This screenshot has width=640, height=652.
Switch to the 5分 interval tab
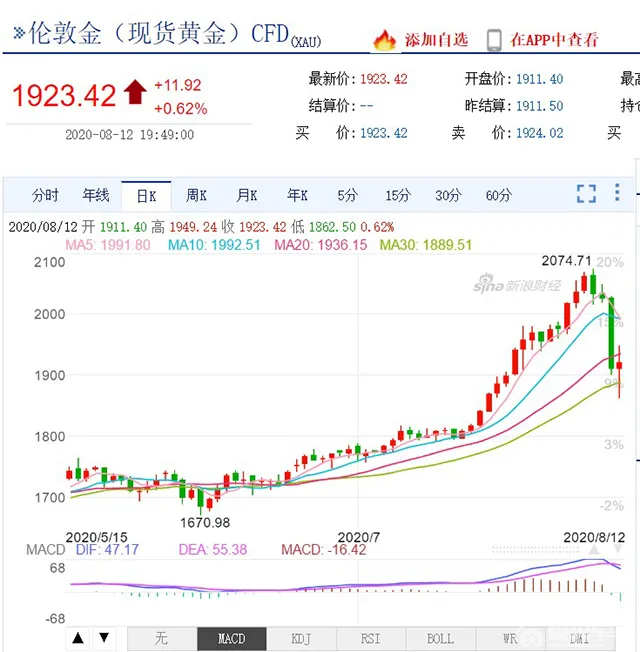(x=347, y=195)
